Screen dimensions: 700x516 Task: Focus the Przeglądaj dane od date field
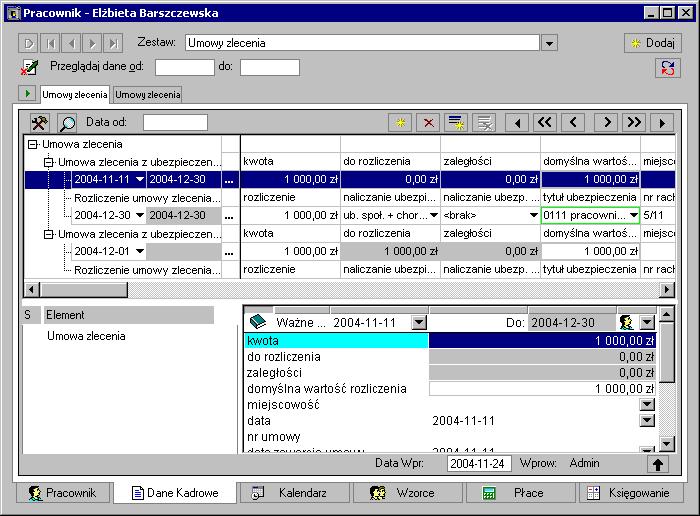pos(185,67)
